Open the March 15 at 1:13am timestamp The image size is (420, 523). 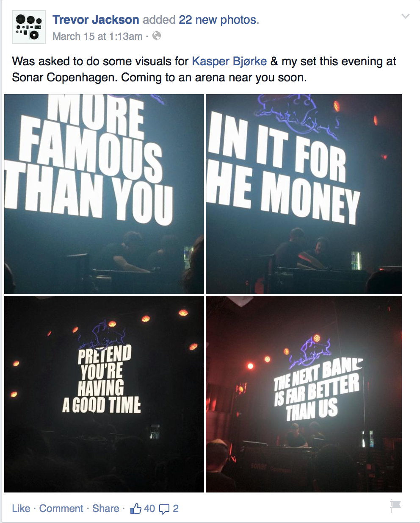[97, 36]
